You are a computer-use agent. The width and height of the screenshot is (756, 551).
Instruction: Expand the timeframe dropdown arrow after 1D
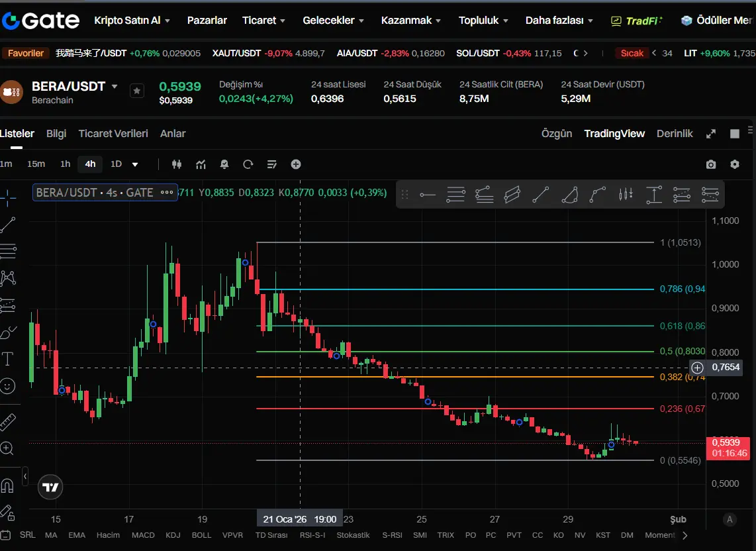pos(135,164)
